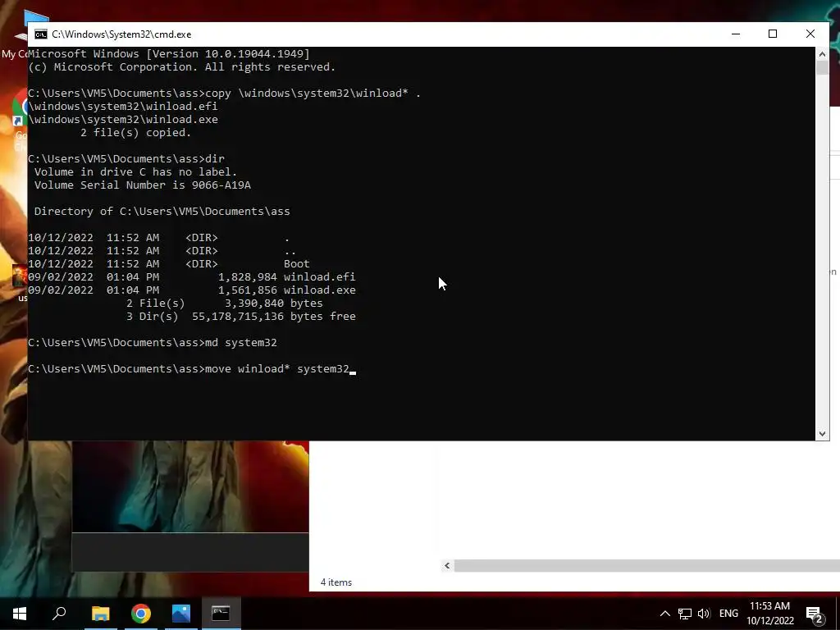
Task: Click Explorer window horizontal scrollbar track
Action: click(646, 566)
